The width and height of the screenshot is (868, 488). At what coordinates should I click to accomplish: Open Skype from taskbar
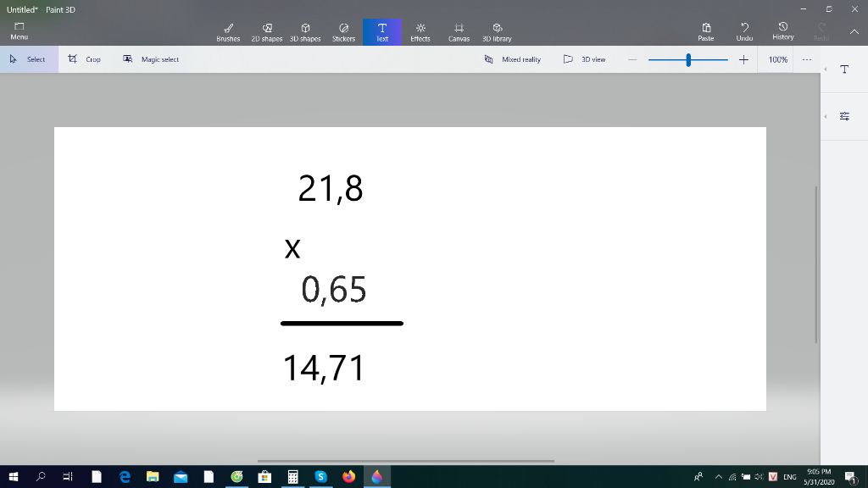[320, 476]
